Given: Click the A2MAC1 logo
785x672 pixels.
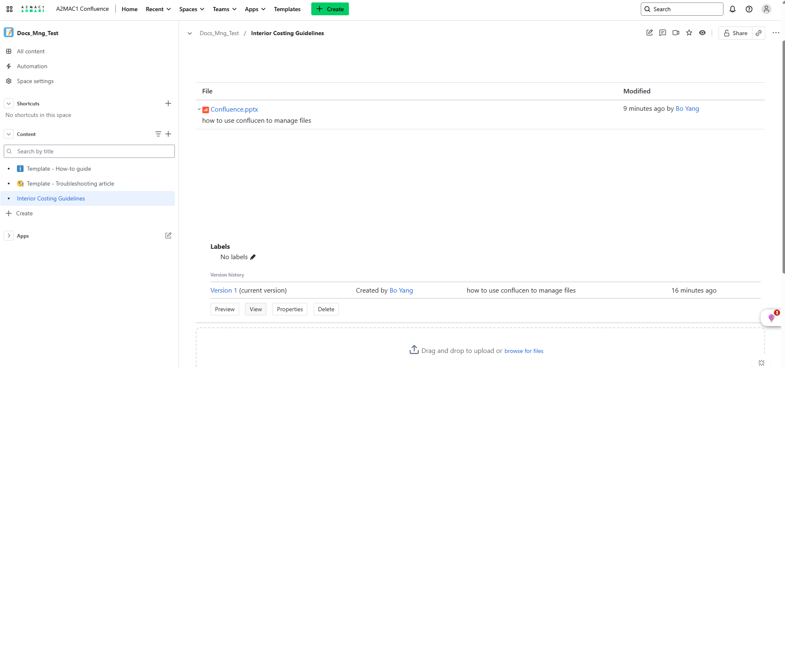Looking at the screenshot, I should point(33,9).
